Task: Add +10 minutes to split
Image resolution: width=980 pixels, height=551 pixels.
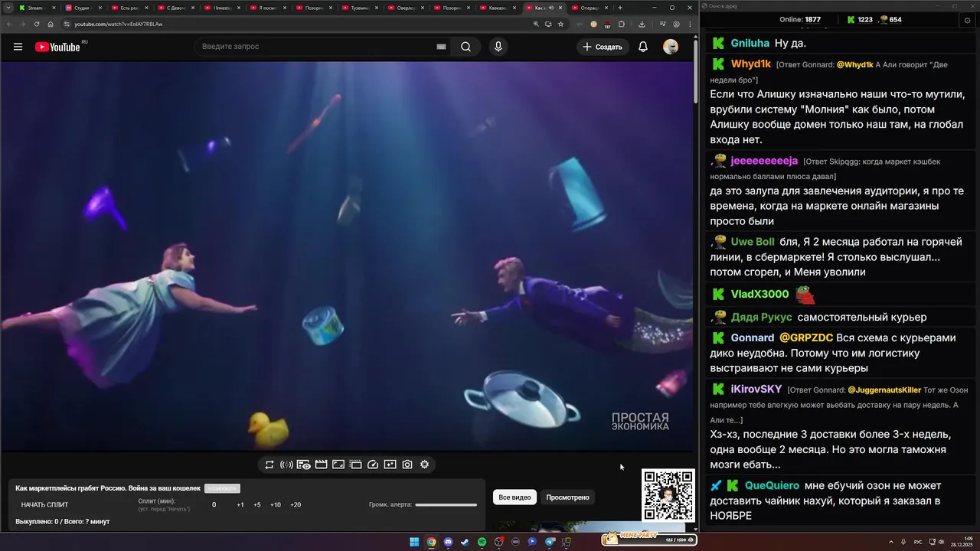Action: click(276, 505)
